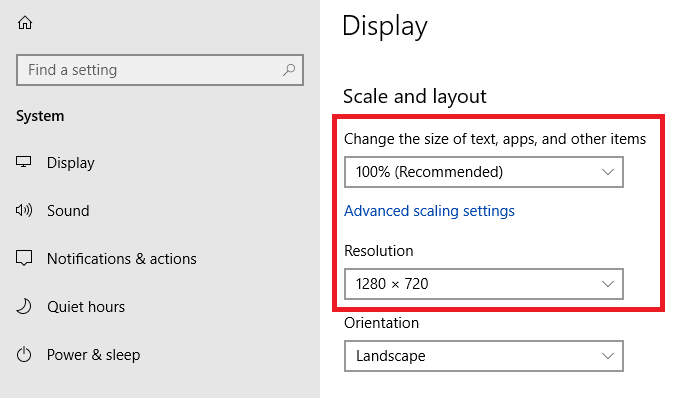Image resolution: width=676 pixels, height=398 pixels.
Task: Click the System section heading
Action: coord(40,116)
